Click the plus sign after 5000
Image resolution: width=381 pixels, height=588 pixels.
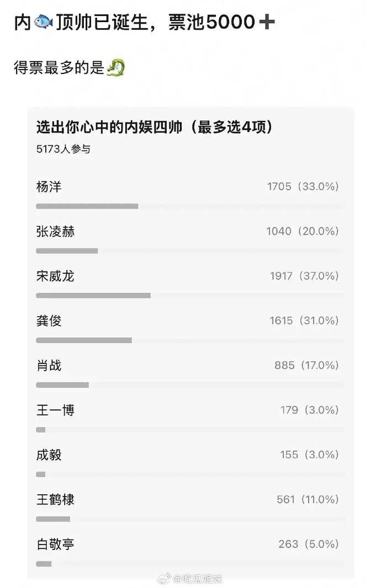click(x=267, y=22)
